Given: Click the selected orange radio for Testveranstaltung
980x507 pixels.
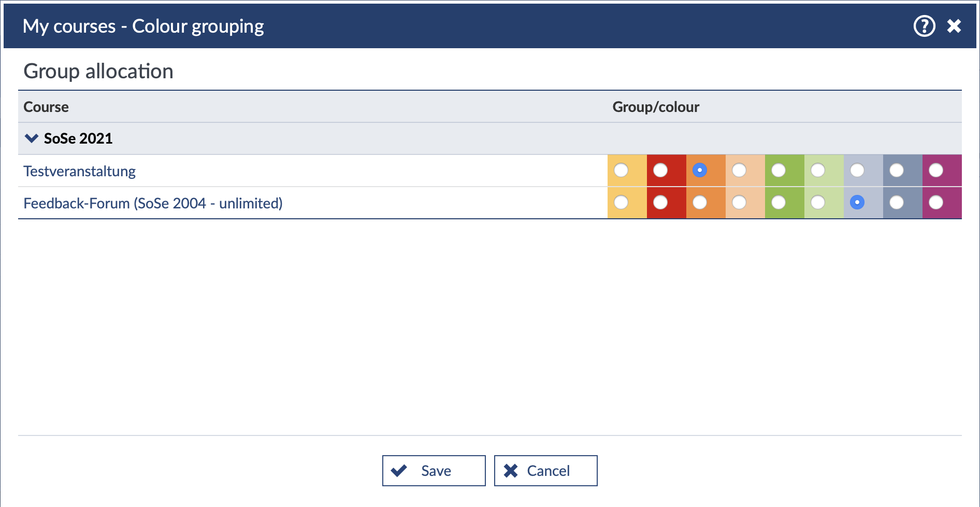Looking at the screenshot, I should 700,170.
